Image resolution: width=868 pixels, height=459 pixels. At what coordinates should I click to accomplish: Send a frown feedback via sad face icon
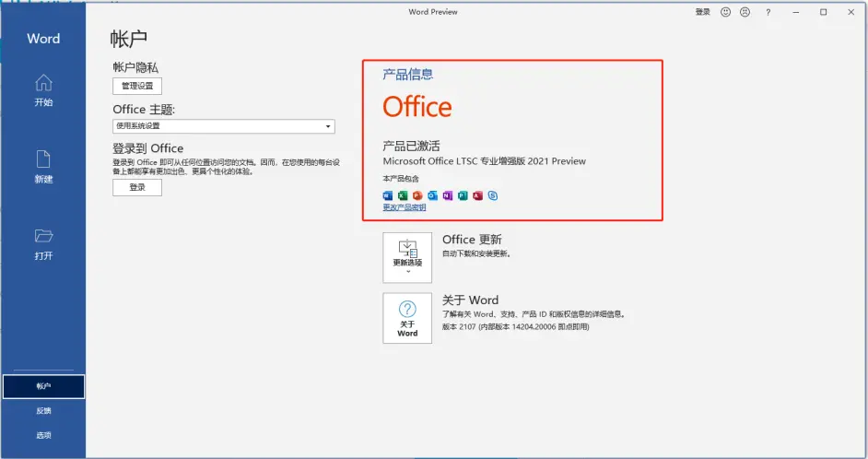pyautogui.click(x=745, y=12)
